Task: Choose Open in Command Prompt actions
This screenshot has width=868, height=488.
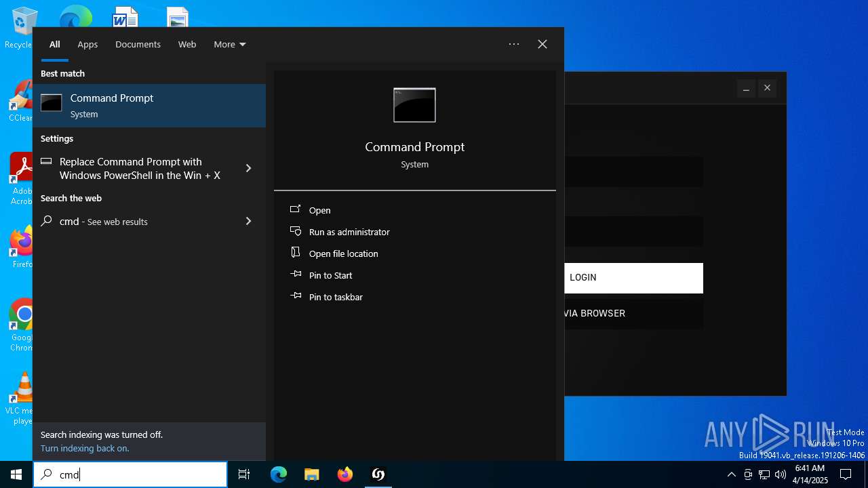Action: click(319, 210)
